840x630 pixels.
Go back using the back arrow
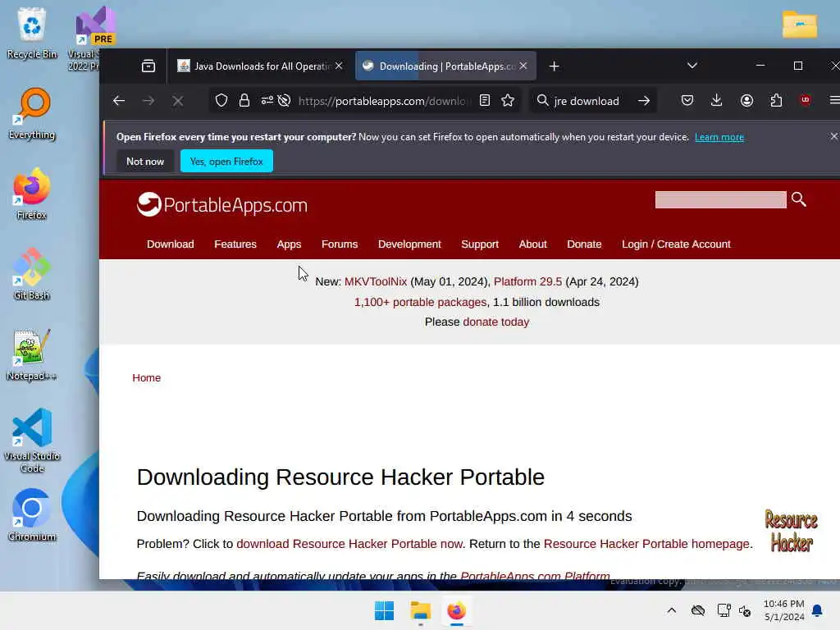pyautogui.click(x=119, y=101)
